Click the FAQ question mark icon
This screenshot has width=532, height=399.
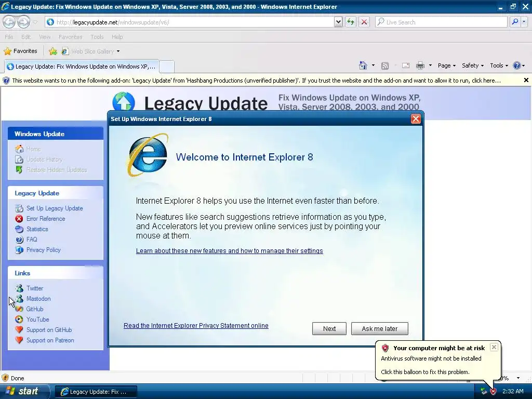point(19,240)
